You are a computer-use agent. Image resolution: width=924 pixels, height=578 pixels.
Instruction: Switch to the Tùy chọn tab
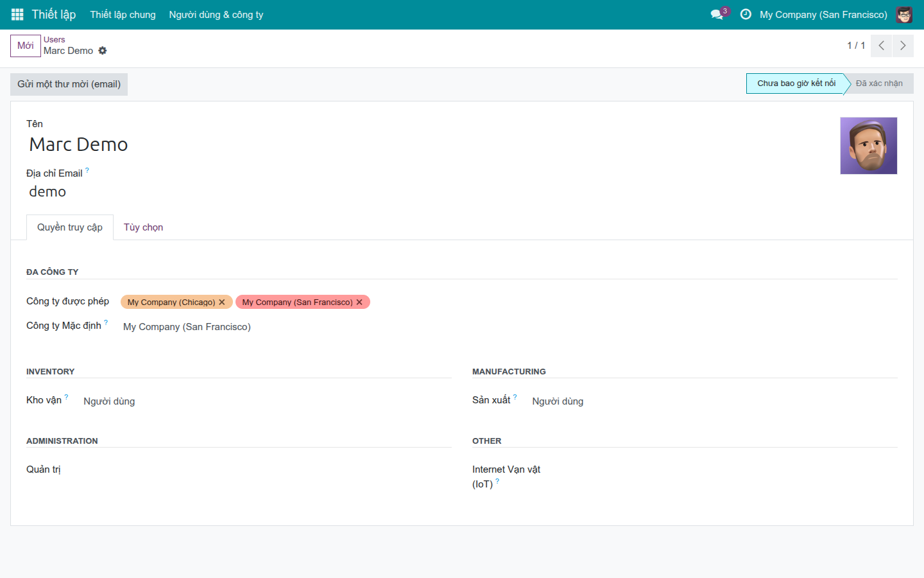click(x=143, y=227)
